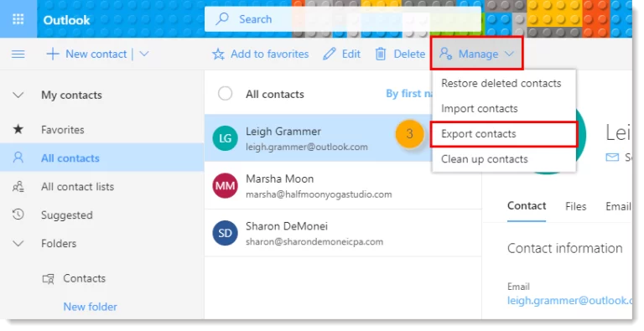This screenshot has height=331, width=644.
Task: Click Add to favorites
Action: [x=261, y=54]
